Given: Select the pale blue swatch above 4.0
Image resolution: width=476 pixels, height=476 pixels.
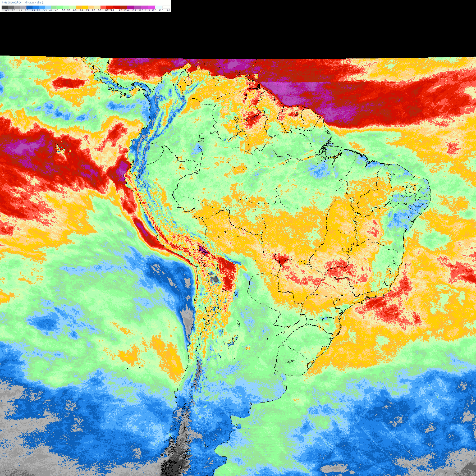Looking at the screenshot, I should click(48, 7).
